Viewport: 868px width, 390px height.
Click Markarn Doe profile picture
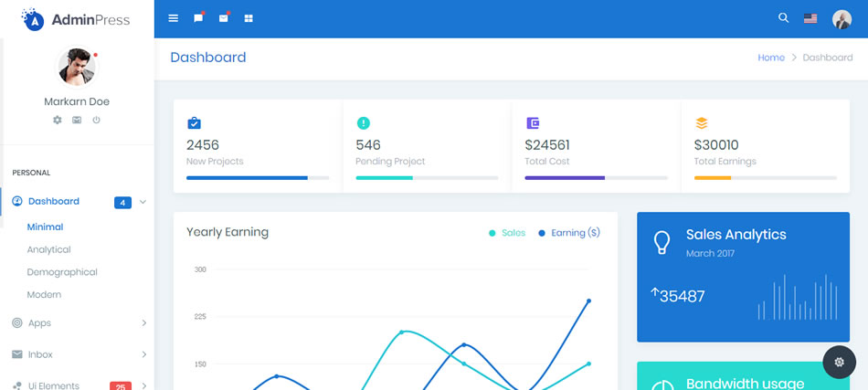coord(77,67)
